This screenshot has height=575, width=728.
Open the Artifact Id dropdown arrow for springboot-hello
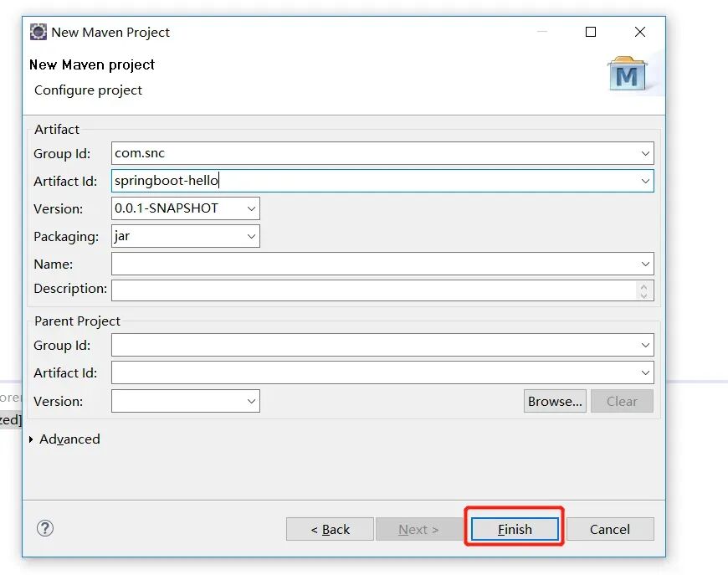pos(645,181)
